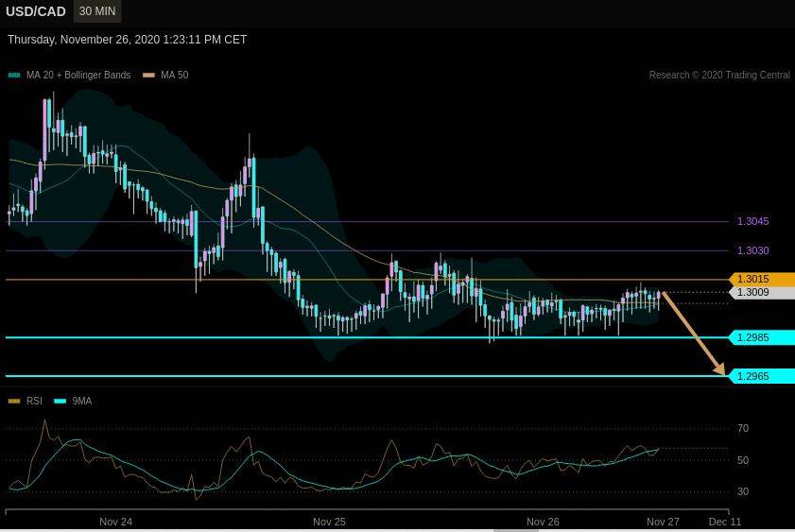Click the cyan 1.2985 support price tag
795x532 pixels.
click(x=762, y=337)
